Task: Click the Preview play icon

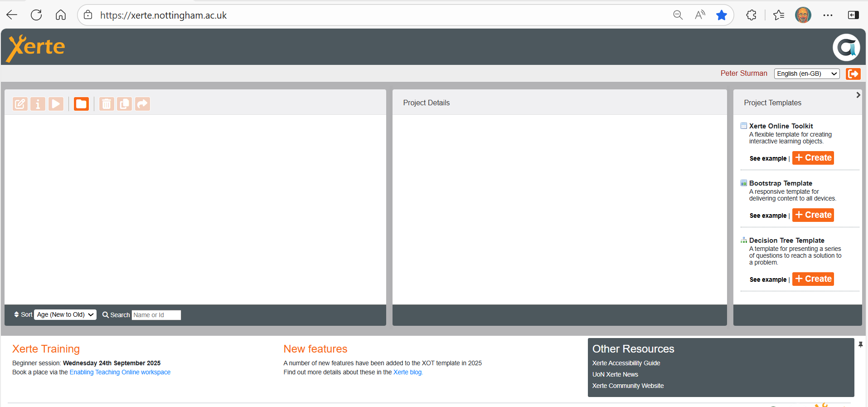Action: click(56, 104)
